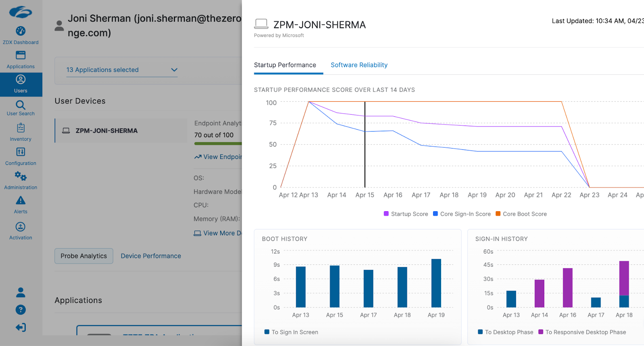Click the To Responsive Desktop Phase swatch
Image resolution: width=644 pixels, height=346 pixels.
click(x=541, y=332)
